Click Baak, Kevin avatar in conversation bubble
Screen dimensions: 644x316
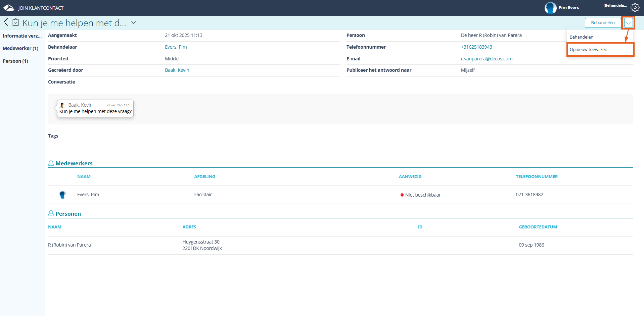62,105
